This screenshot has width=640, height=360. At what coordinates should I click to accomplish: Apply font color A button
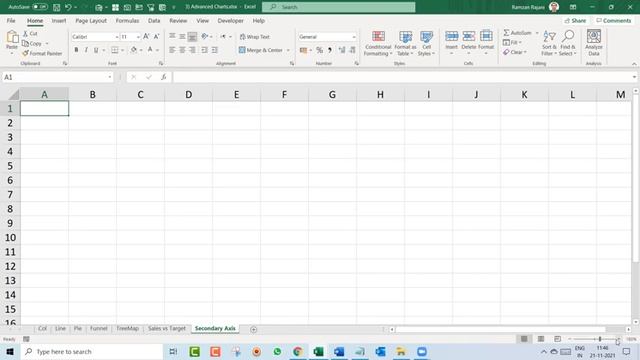[x=150, y=50]
